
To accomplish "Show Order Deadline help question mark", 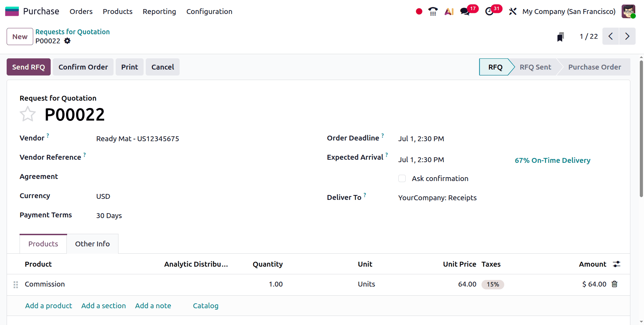I will 383,135.
